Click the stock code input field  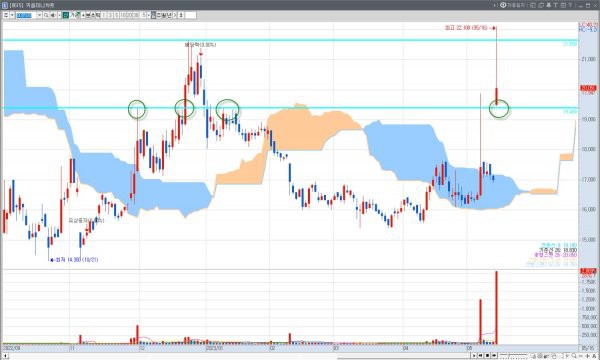pos(26,15)
